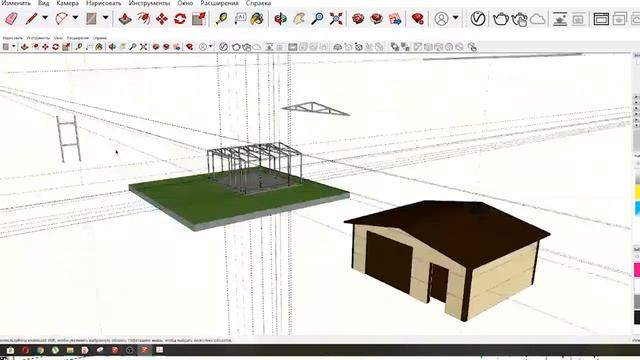Expand the Arc tool dropdown arrow

75,18
